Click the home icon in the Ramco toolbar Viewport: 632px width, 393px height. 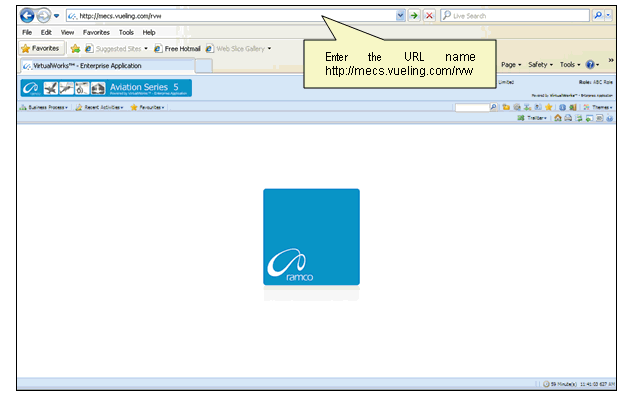click(x=558, y=118)
